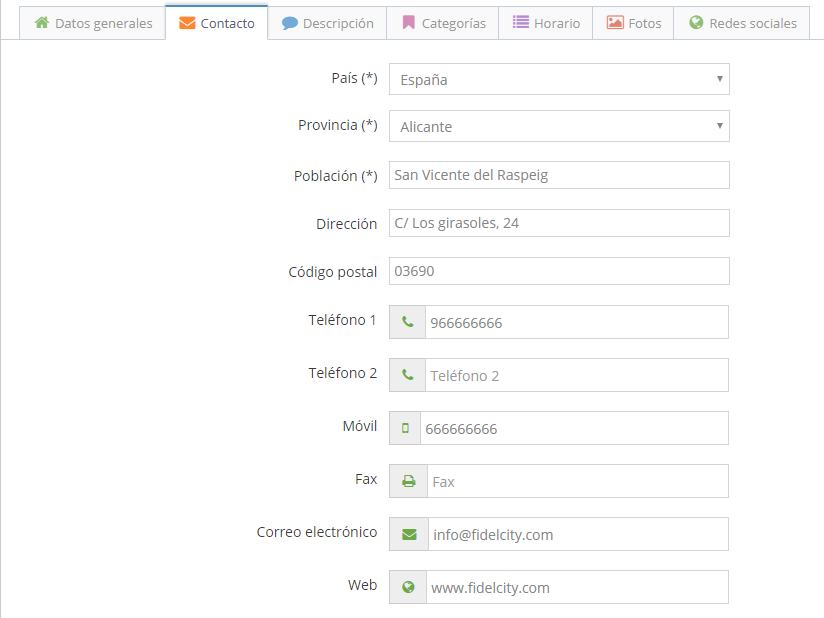
Task: Focus the Correo electrónico email field
Action: pyautogui.click(x=577, y=534)
